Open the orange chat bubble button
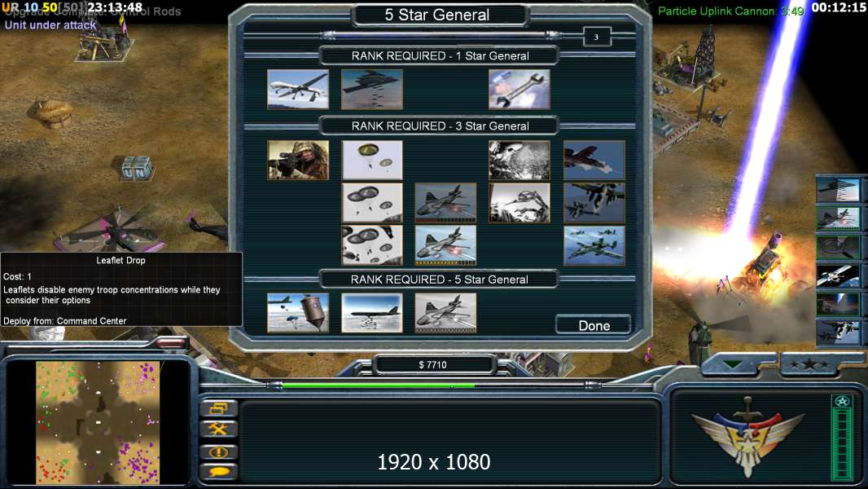This screenshot has width=868, height=489. point(219,472)
